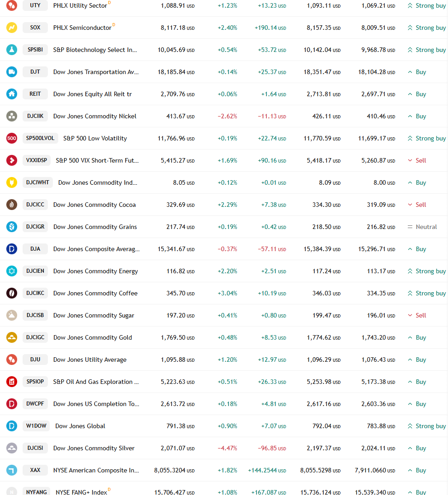Open Dow Jones Global name
This screenshot has width=448, height=495.
coord(80,426)
